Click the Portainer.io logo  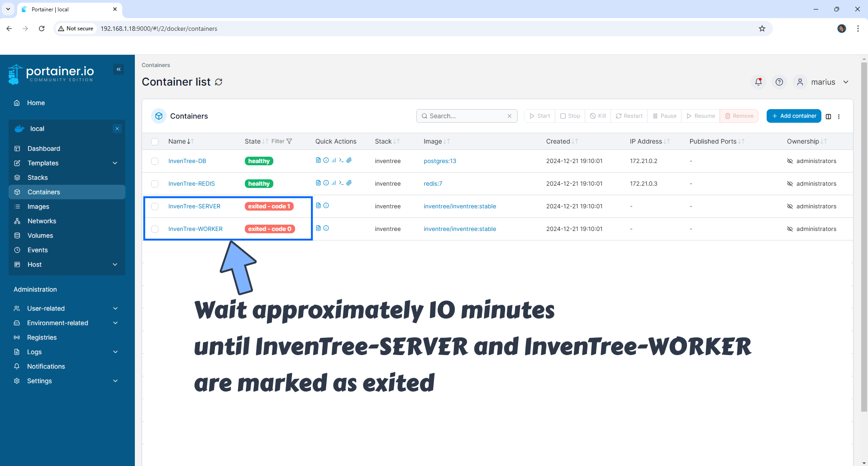[x=51, y=74]
